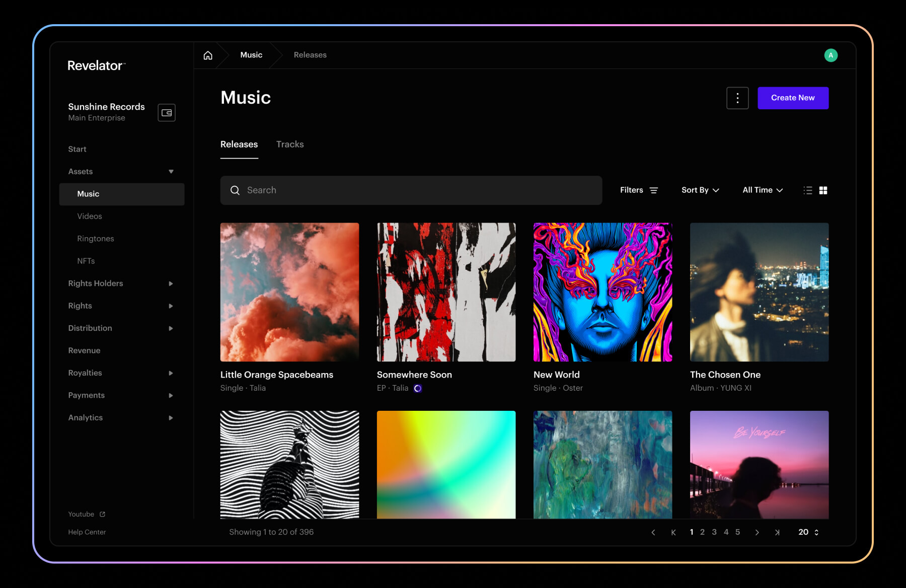This screenshot has width=906, height=588.
Task: Jump to first page arrow
Action: click(673, 533)
